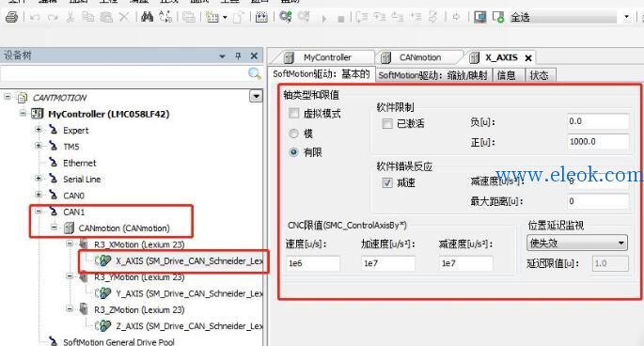Click the Cut scissors icon
This screenshot has height=346, width=644.
(71, 17)
